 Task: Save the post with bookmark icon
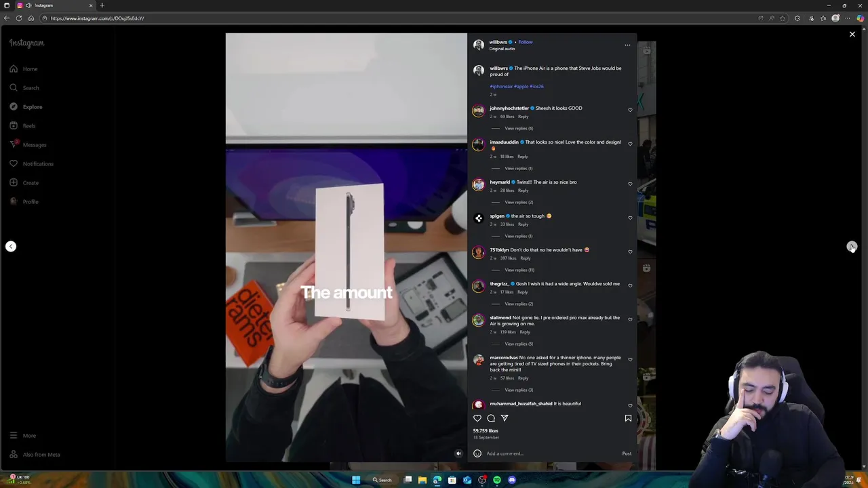pyautogui.click(x=628, y=418)
